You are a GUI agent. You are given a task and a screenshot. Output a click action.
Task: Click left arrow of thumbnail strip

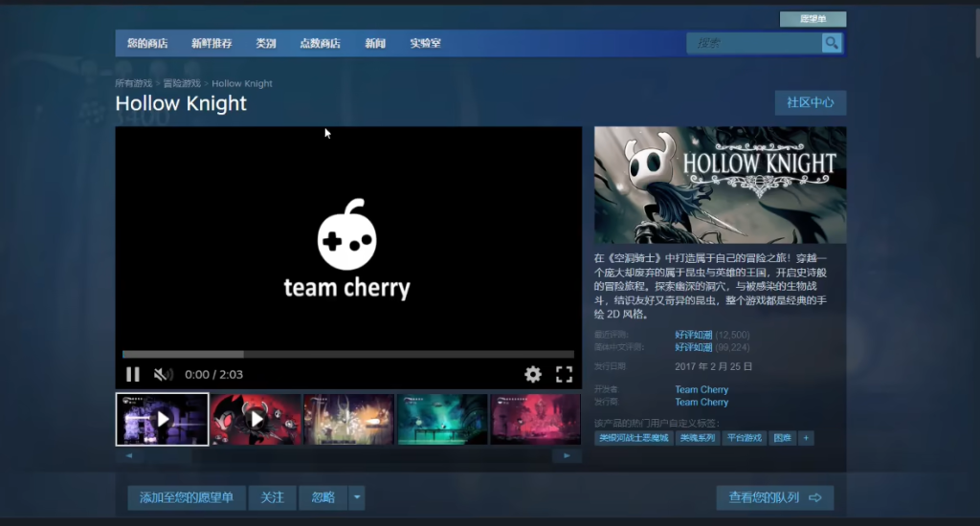[129, 455]
